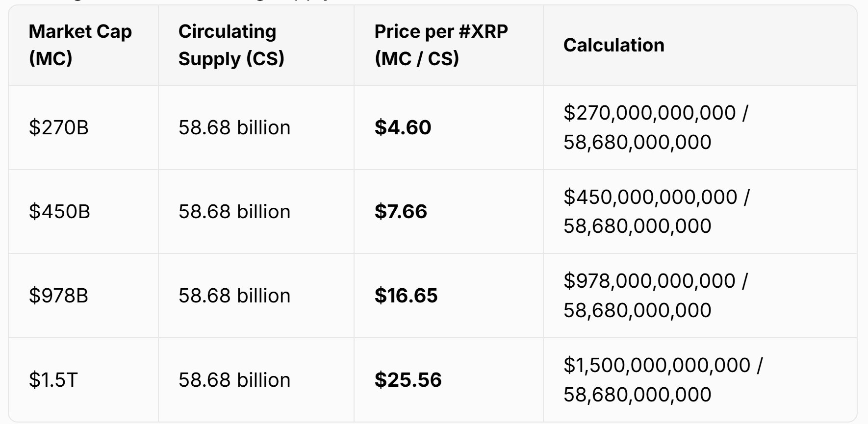
Task: Select the $270B market cap cell
Action: point(59,127)
